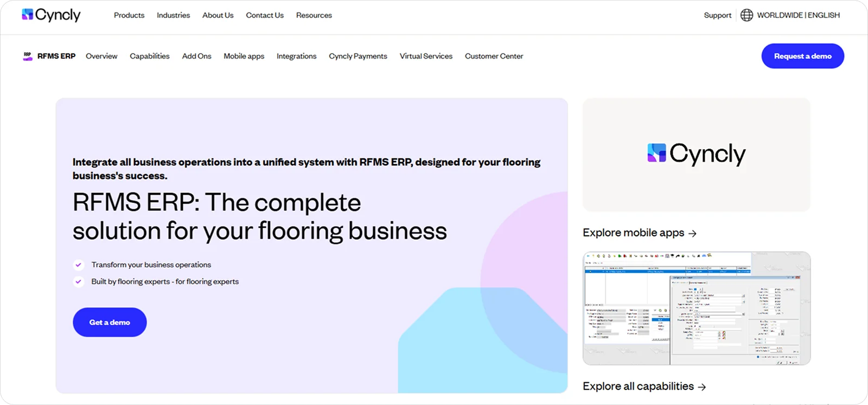Click the Get a demo button

click(110, 322)
